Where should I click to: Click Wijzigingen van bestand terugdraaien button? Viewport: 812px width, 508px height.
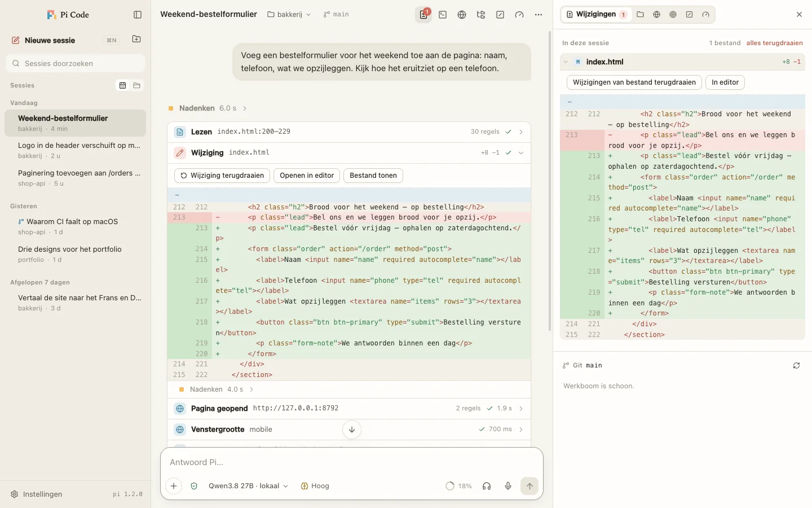pyautogui.click(x=634, y=82)
